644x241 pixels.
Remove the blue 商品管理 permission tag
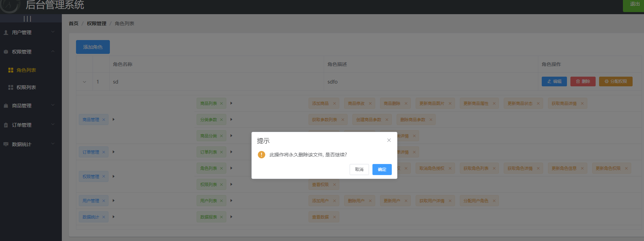(x=104, y=120)
